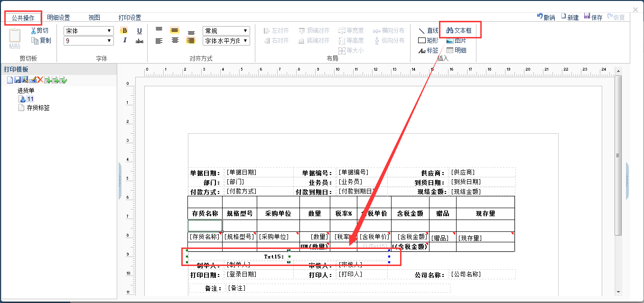Viewport: 644px width, 303px height.
Task: Toggle italic formatting
Action: pyautogui.click(x=124, y=41)
